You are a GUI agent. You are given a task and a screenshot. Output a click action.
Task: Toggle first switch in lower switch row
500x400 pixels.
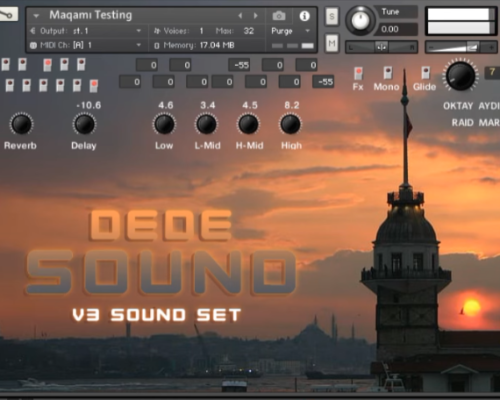pos(10,85)
